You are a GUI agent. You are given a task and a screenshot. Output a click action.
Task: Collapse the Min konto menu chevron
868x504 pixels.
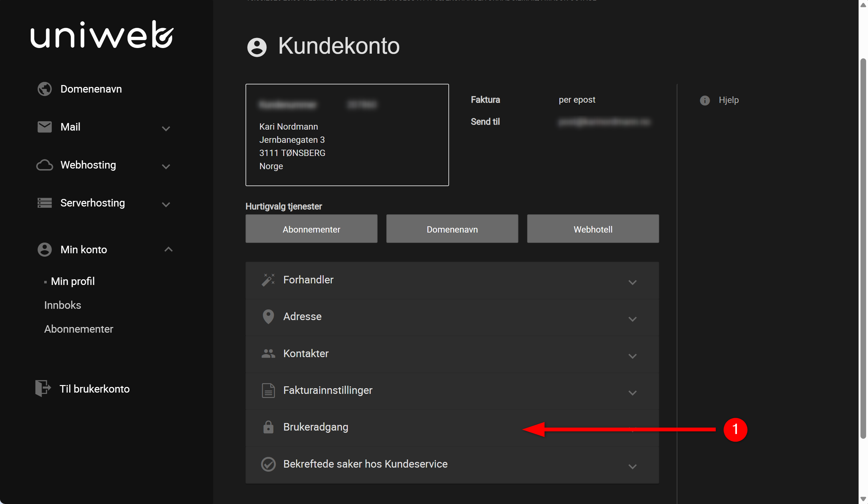(168, 249)
